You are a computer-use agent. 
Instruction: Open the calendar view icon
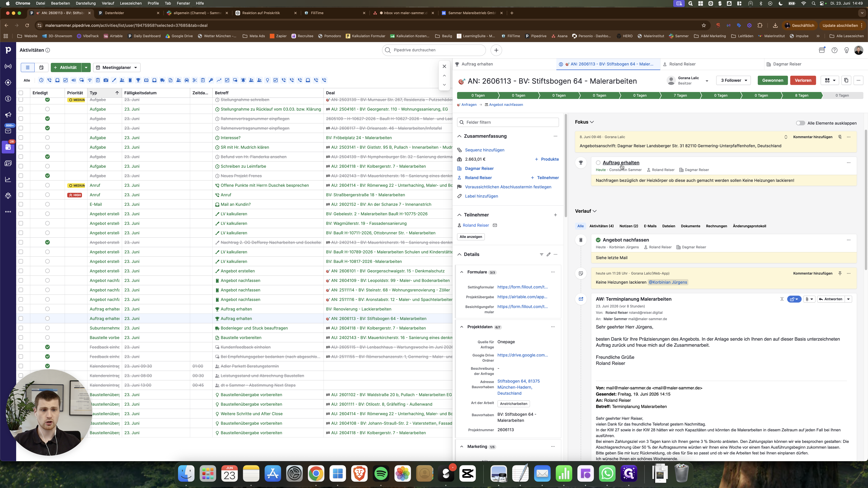tap(41, 67)
